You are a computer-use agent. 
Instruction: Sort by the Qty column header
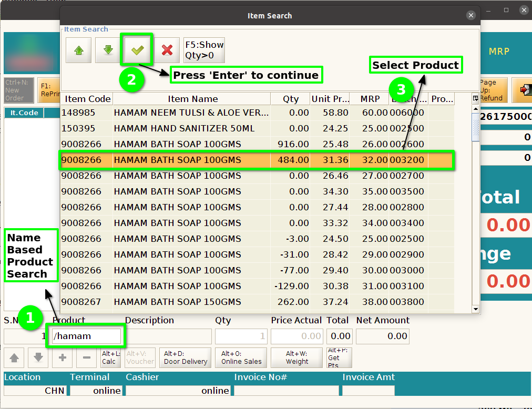[x=290, y=99]
